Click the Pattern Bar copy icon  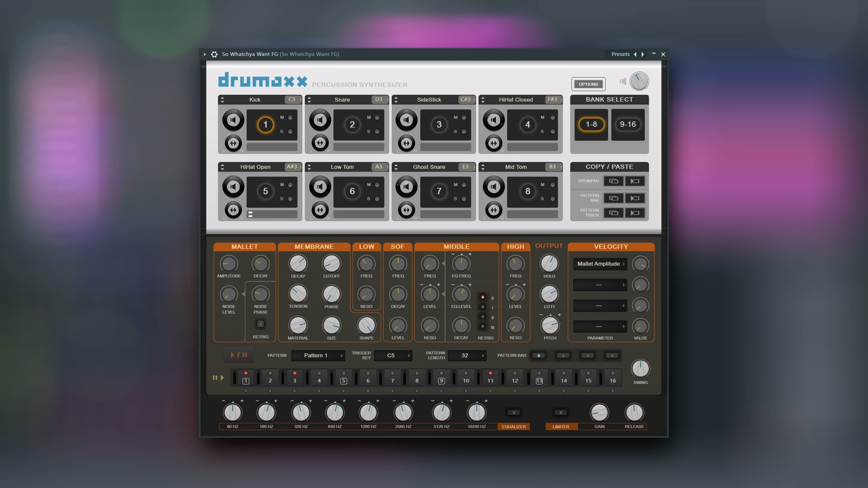coord(613,198)
